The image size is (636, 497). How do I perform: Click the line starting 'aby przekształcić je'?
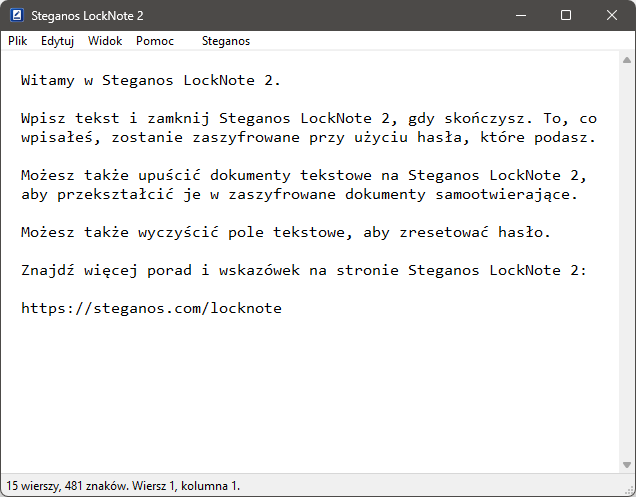pos(299,194)
